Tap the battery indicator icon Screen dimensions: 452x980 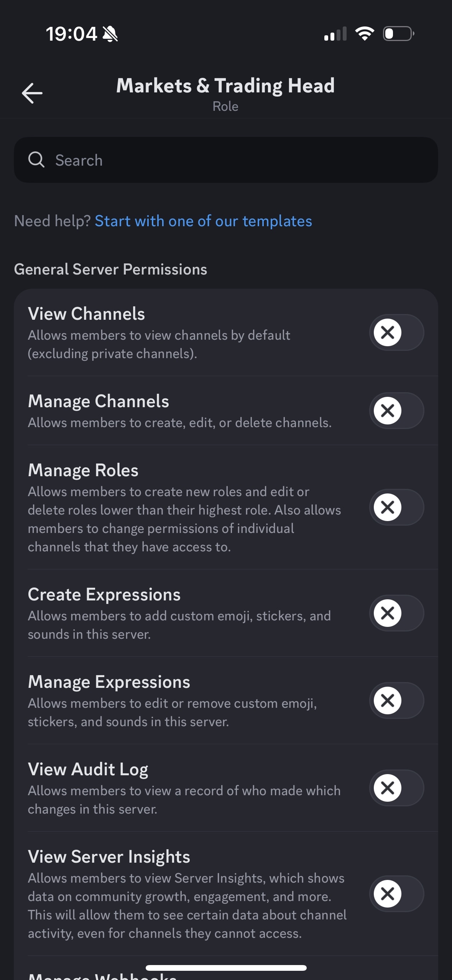point(398,34)
